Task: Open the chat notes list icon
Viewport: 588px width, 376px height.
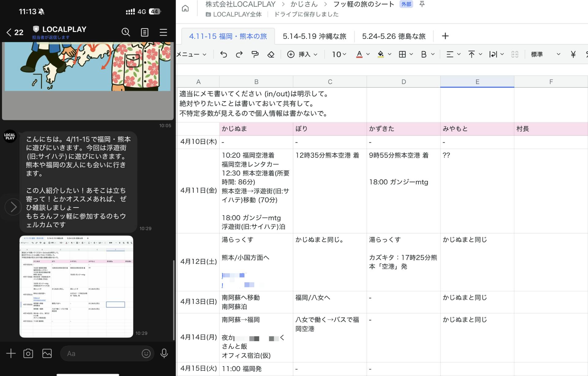Action: tap(144, 32)
